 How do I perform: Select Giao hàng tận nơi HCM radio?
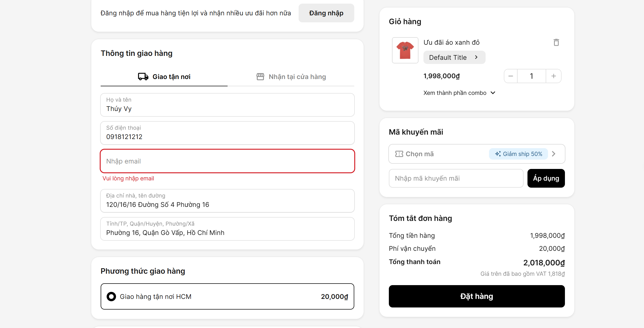tap(111, 297)
